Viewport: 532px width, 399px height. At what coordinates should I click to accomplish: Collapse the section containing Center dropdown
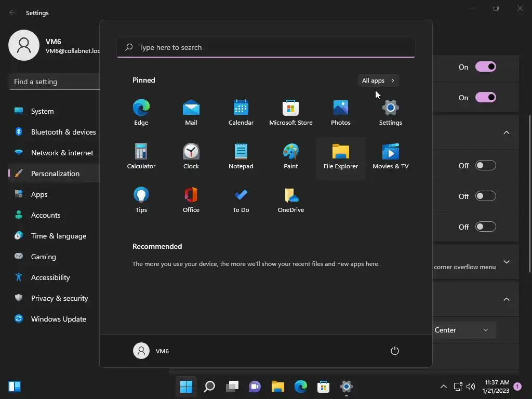(506, 299)
